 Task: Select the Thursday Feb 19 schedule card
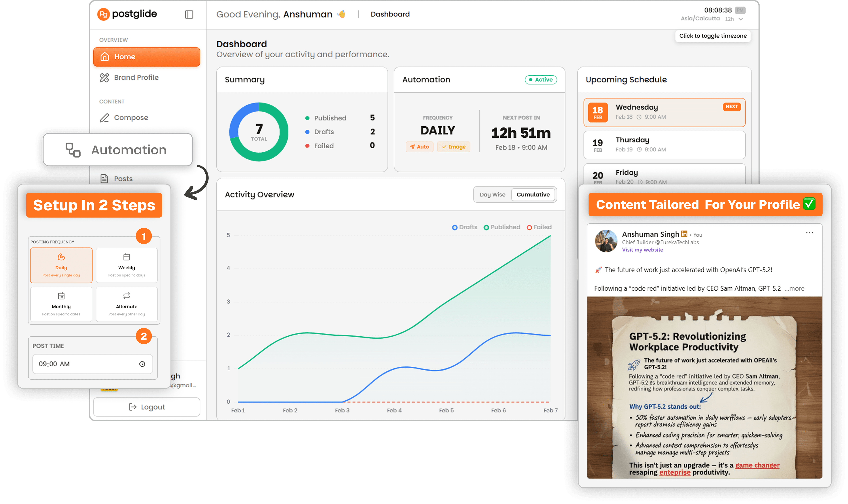(x=664, y=145)
